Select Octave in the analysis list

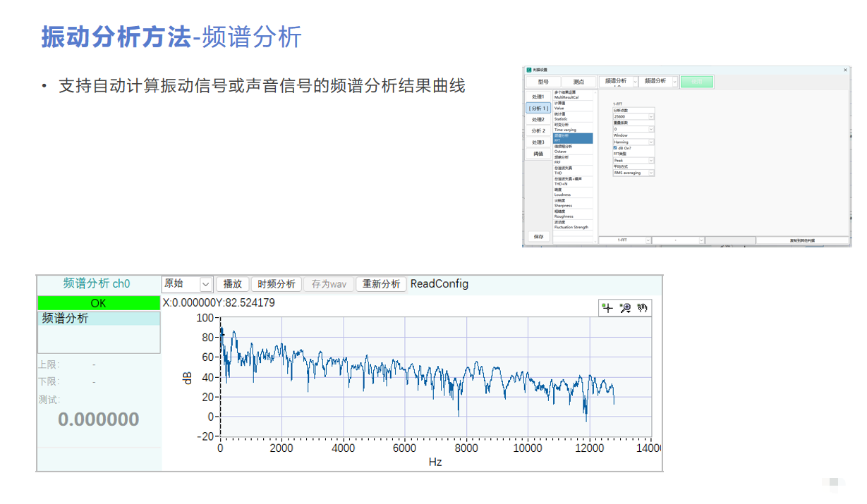[x=571, y=149]
